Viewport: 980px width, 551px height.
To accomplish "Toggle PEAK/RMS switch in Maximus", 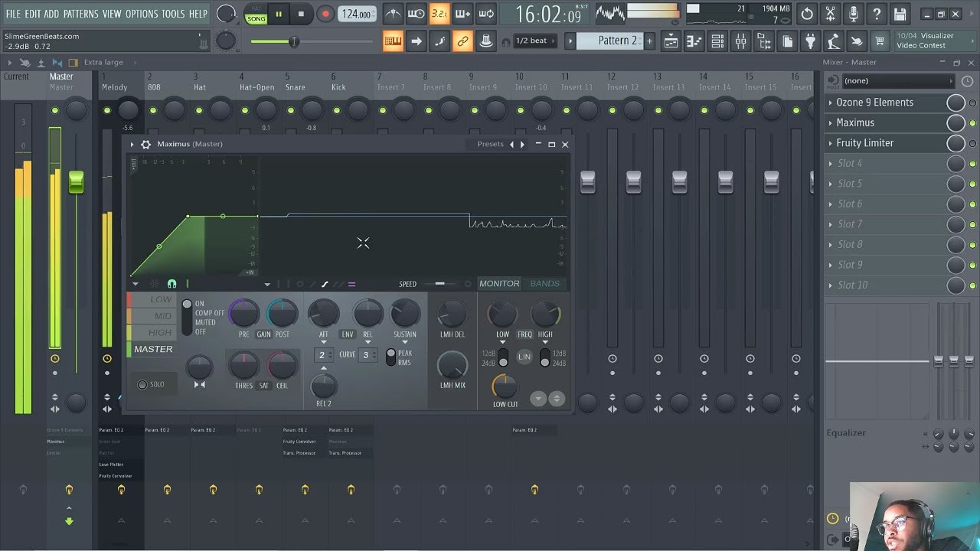I will tap(390, 357).
